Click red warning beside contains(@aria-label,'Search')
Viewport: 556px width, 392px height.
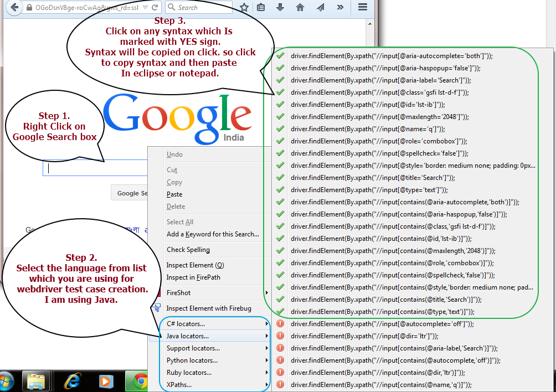point(280,348)
